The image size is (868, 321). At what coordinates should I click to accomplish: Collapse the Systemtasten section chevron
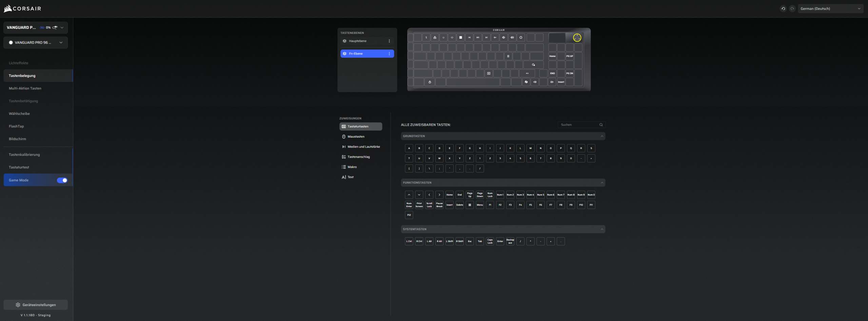[602, 229]
